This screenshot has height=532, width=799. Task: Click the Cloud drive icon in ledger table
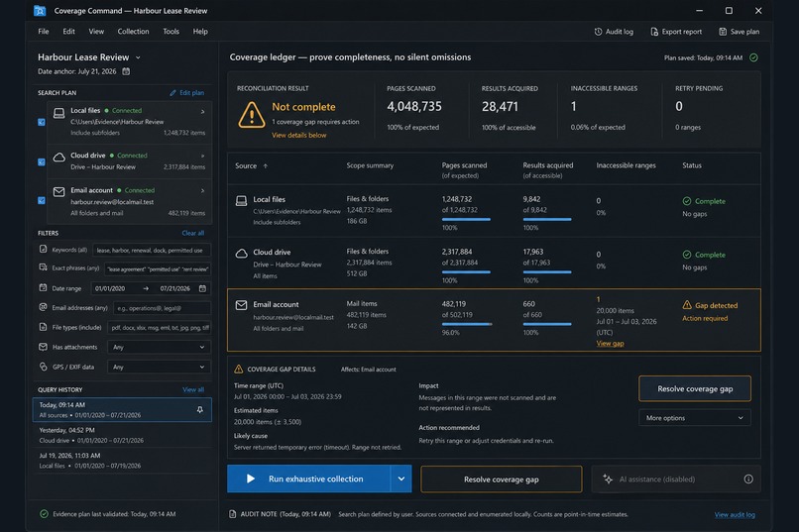(241, 253)
